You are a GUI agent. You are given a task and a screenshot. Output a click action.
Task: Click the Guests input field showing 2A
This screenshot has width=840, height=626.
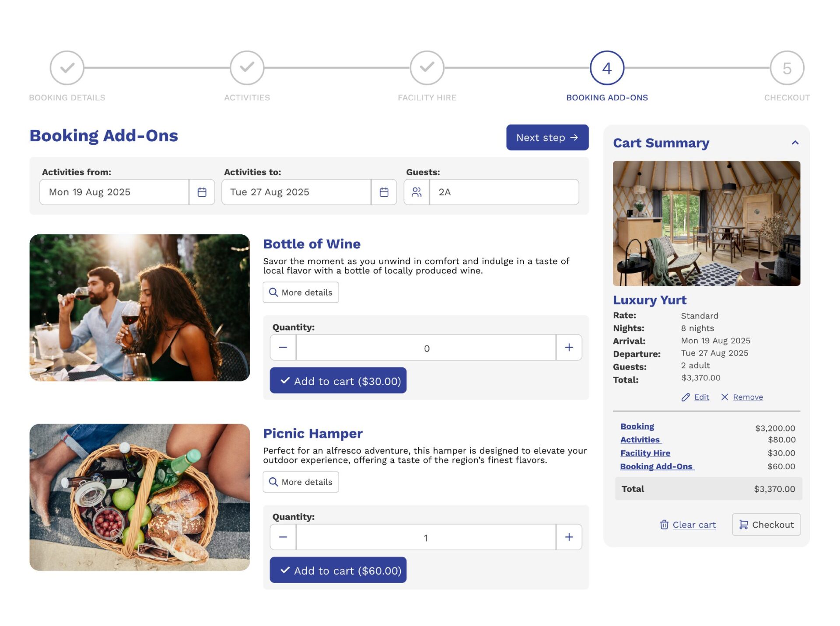click(503, 192)
